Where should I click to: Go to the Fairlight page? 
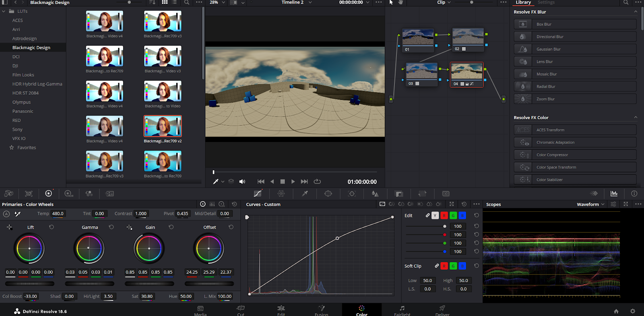point(402,310)
